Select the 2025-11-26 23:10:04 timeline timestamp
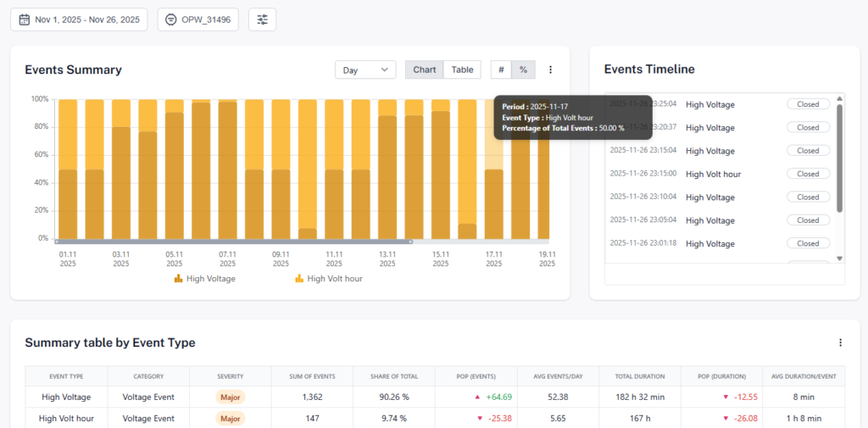868x428 pixels. point(643,197)
